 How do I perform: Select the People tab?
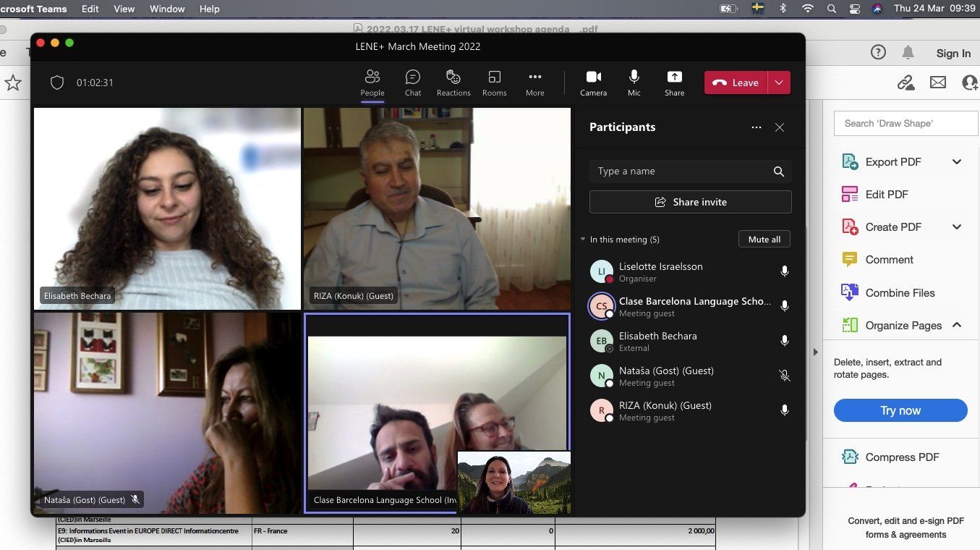372,82
